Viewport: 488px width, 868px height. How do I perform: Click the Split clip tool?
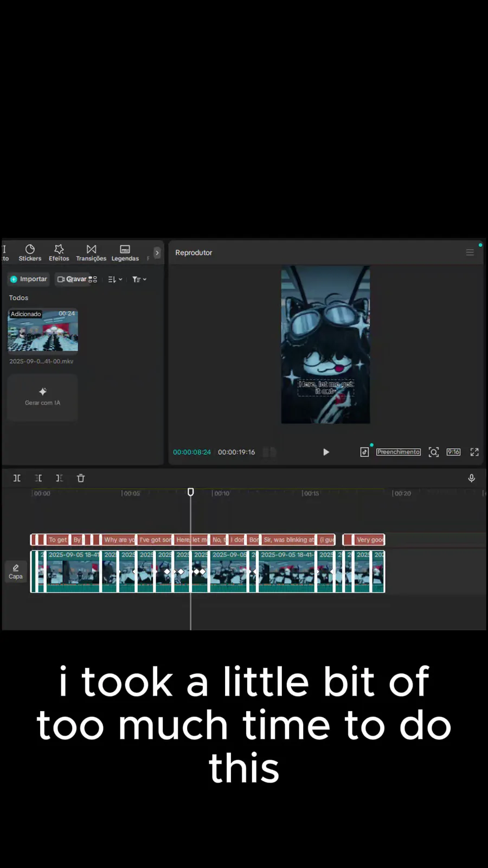click(x=17, y=478)
